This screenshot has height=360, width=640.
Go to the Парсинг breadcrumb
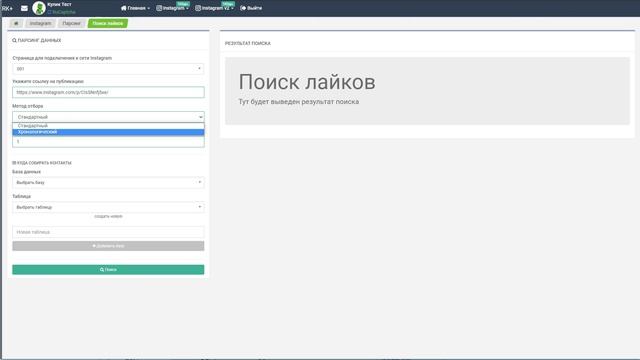click(x=71, y=23)
